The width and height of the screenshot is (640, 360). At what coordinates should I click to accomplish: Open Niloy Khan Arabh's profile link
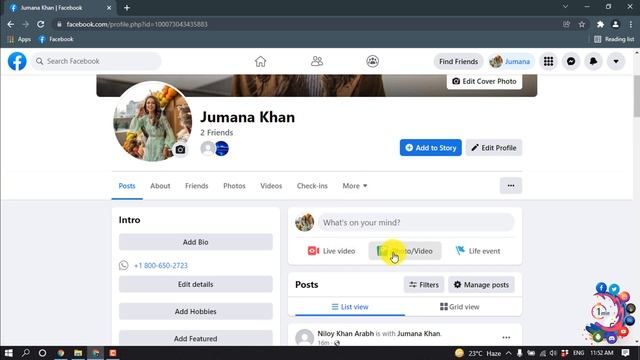tap(345, 333)
